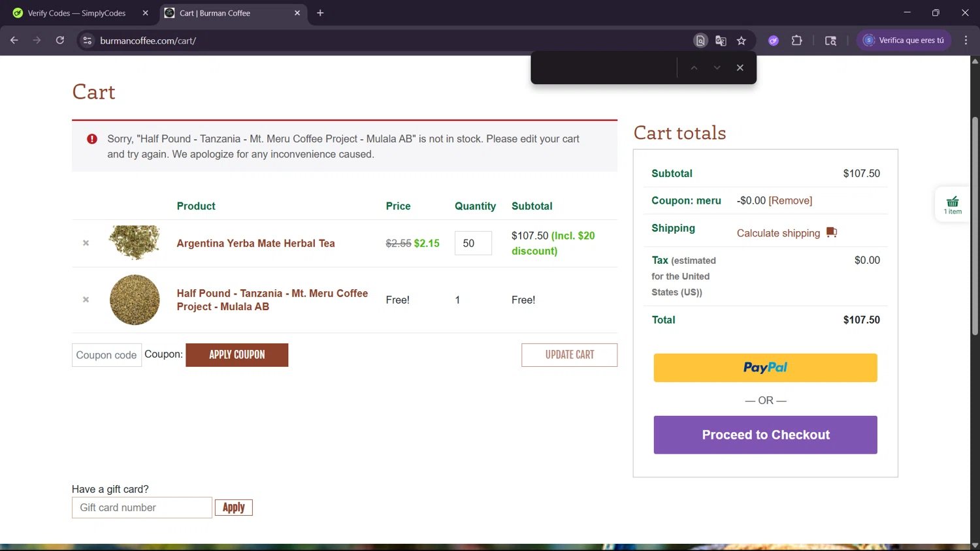Open the profile button 'Verifica que eres tú'
The height and width of the screenshot is (551, 980).
point(904,40)
